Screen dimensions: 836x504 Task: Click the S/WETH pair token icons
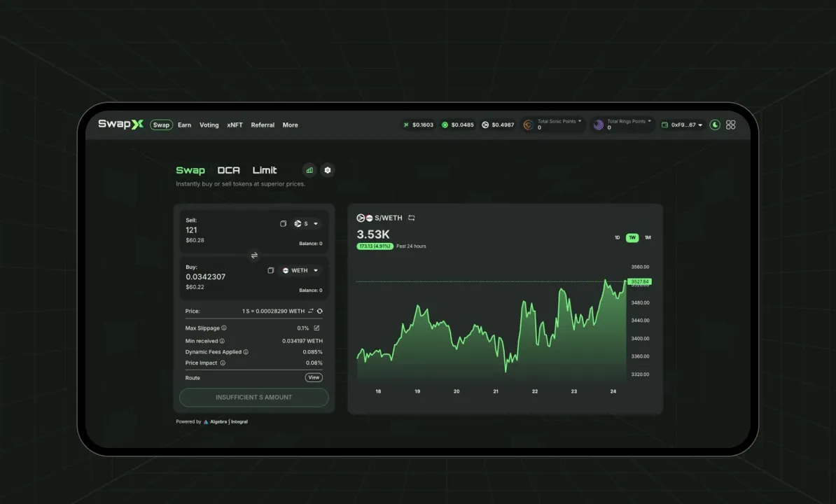point(365,218)
